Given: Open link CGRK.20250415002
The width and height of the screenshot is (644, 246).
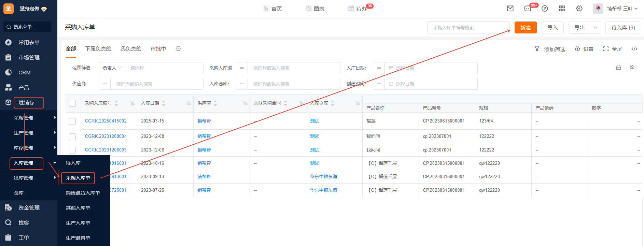Looking at the screenshot, I should pyautogui.click(x=106, y=121).
